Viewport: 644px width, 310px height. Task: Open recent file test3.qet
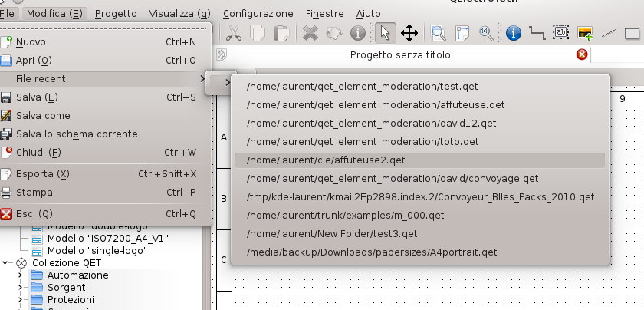coord(420,234)
